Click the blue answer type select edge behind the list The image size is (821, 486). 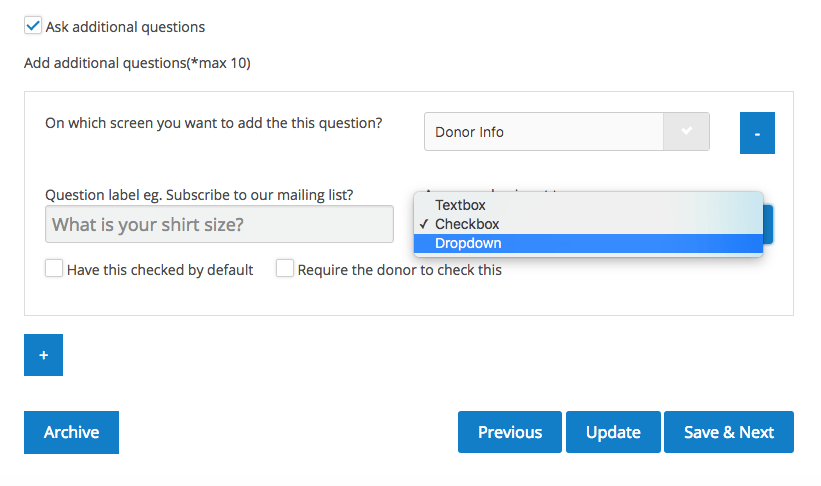click(769, 224)
